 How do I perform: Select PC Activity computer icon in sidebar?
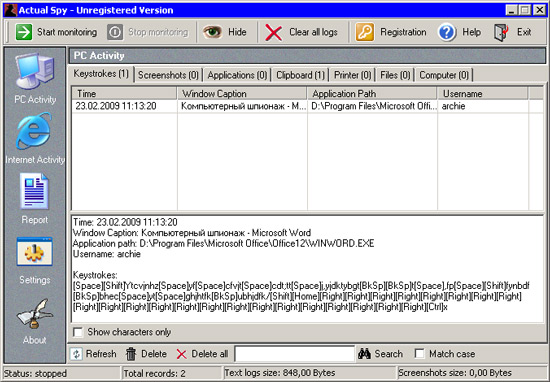click(34, 71)
